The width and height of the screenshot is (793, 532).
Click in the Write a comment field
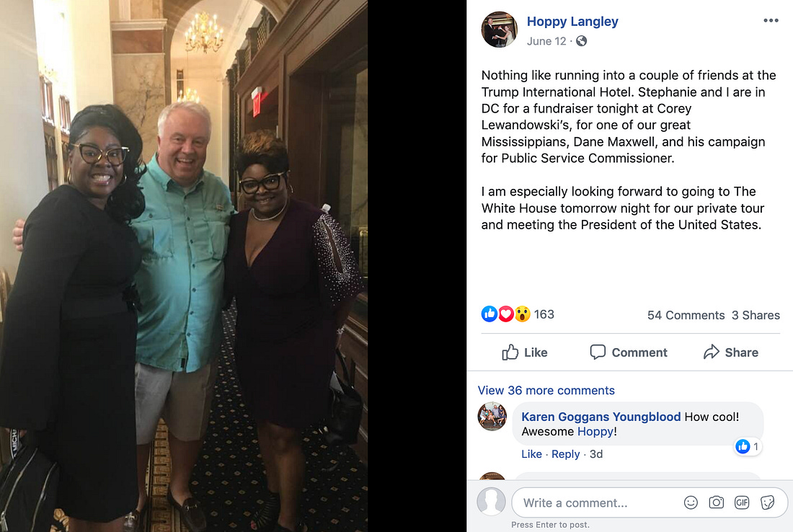[597, 502]
